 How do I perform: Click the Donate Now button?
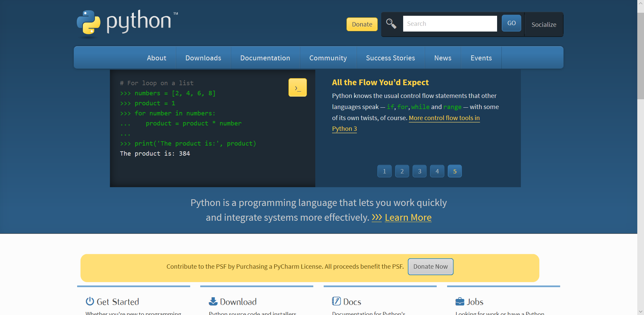click(430, 266)
